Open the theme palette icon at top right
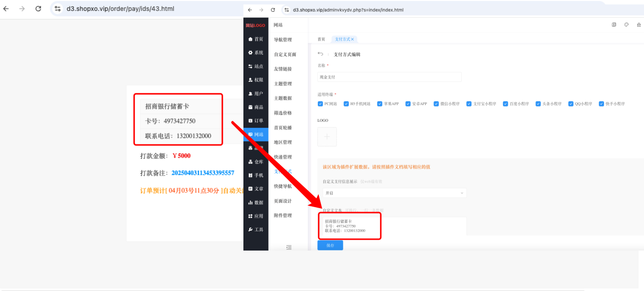Viewport: 644px width, 291px height. 626,25
